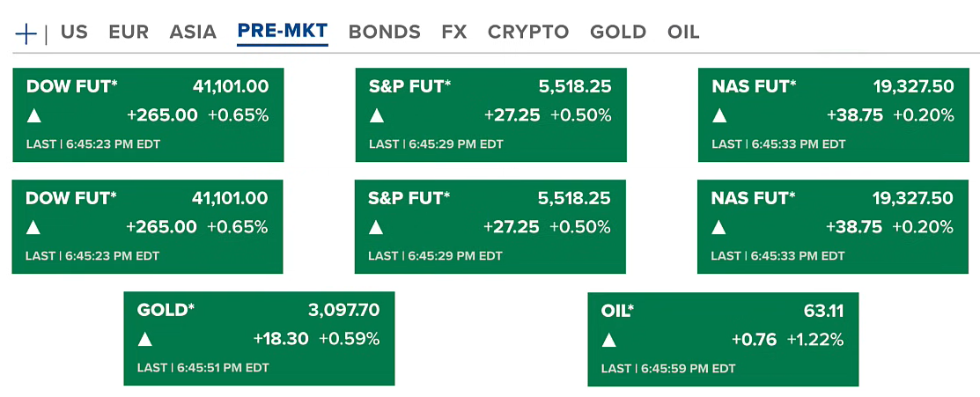Click the +1.22% oil percentage change

click(x=815, y=340)
